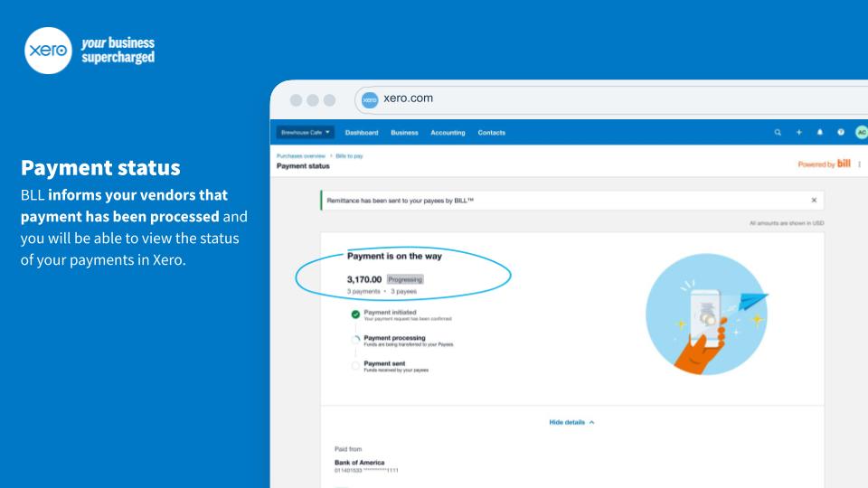Open the Accounting menu

point(448,133)
